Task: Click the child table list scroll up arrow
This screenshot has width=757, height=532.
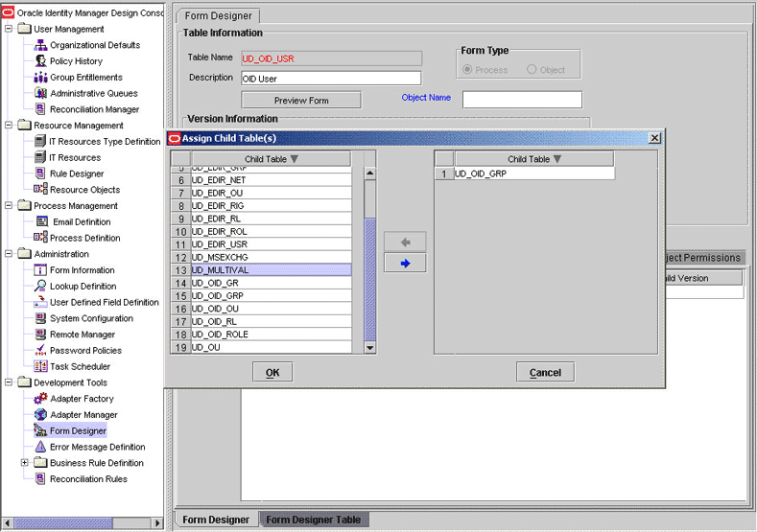Action: (370, 173)
